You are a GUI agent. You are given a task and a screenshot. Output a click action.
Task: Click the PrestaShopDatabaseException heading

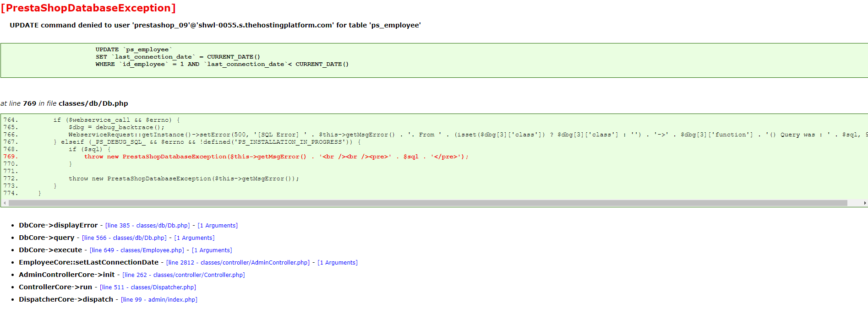click(88, 8)
